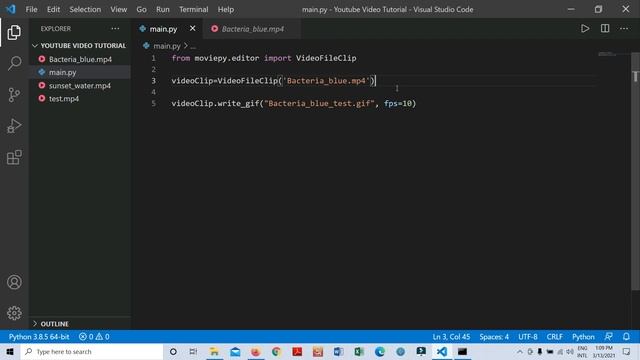
Task: Open the File menu
Action: [x=31, y=9]
